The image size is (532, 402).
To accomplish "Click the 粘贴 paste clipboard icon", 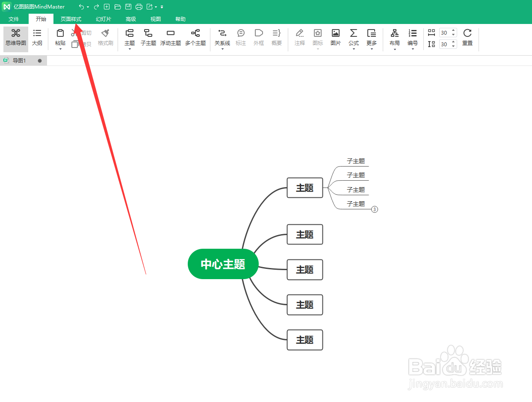I will [x=60, y=33].
